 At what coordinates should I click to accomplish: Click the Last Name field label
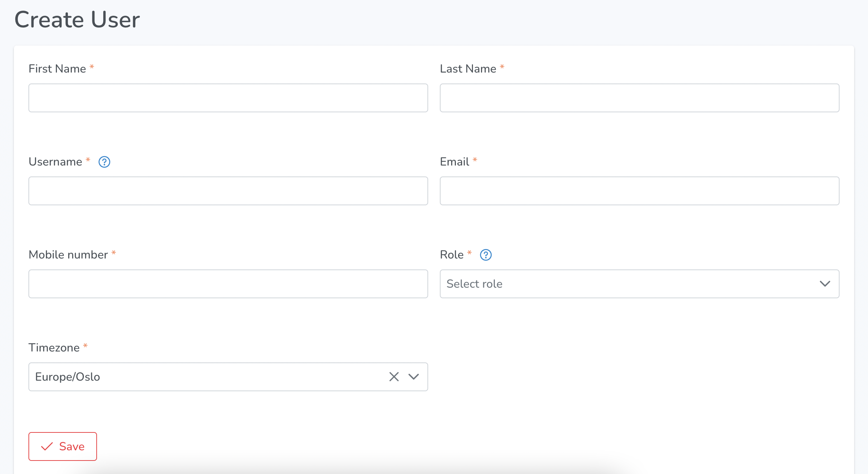tap(468, 69)
